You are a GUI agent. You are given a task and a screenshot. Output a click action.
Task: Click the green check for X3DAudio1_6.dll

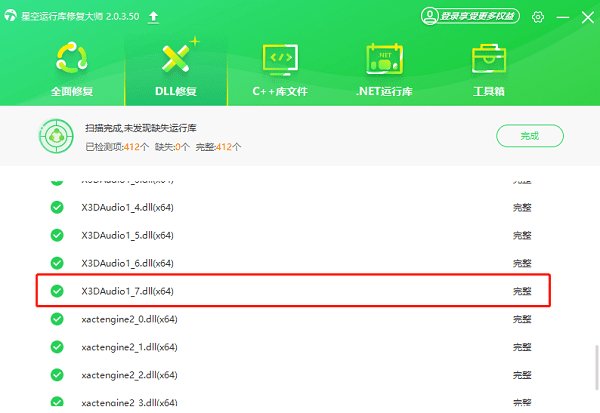[x=57, y=263]
